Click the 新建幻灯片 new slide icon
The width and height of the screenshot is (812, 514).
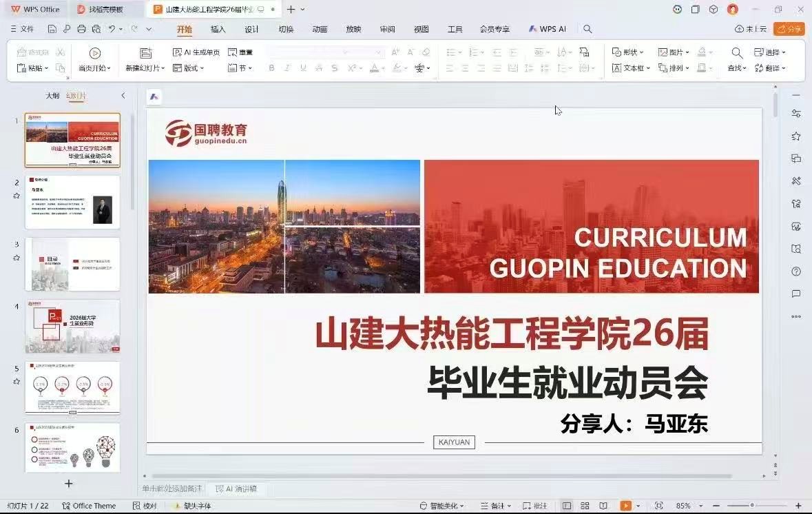point(145,53)
